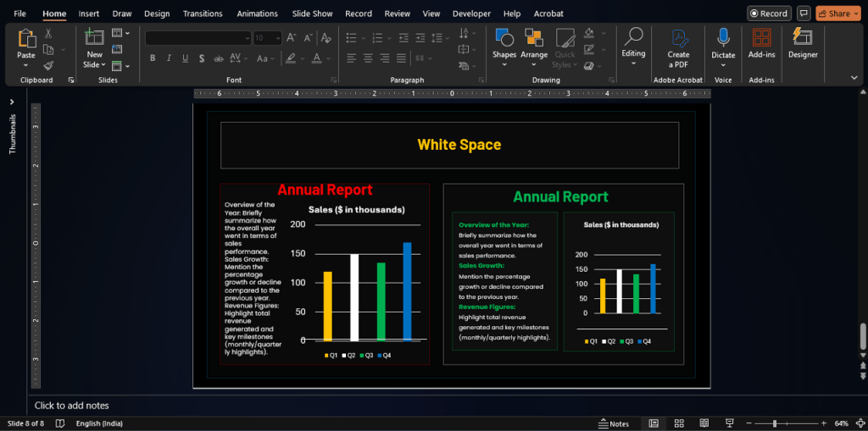
Task: Open the Transitions tab
Action: coord(203,14)
